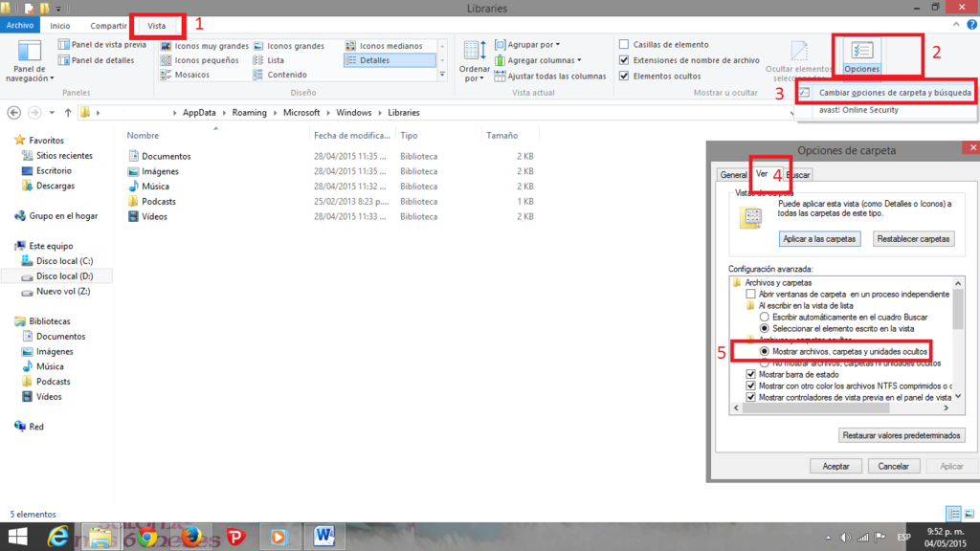Screen dimensions: 980x551
Task: Open the Música library in file list
Action: pyautogui.click(x=156, y=187)
